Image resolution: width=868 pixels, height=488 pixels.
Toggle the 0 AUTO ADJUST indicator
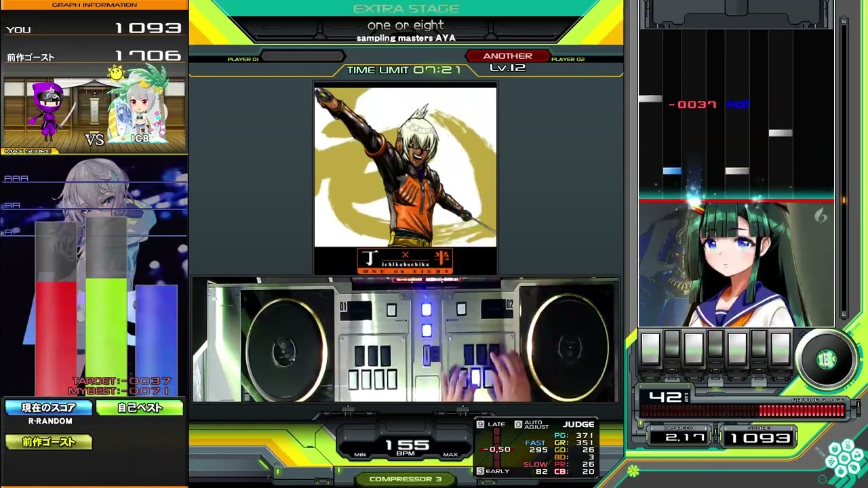(532, 425)
